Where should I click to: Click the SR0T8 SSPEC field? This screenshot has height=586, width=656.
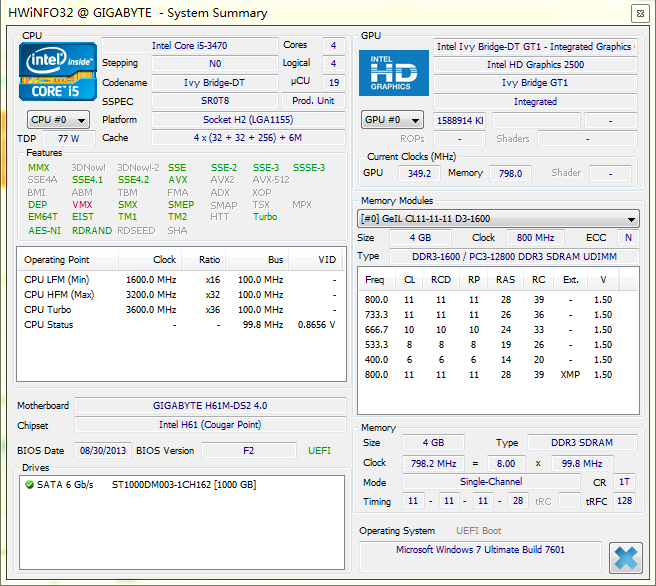215,101
